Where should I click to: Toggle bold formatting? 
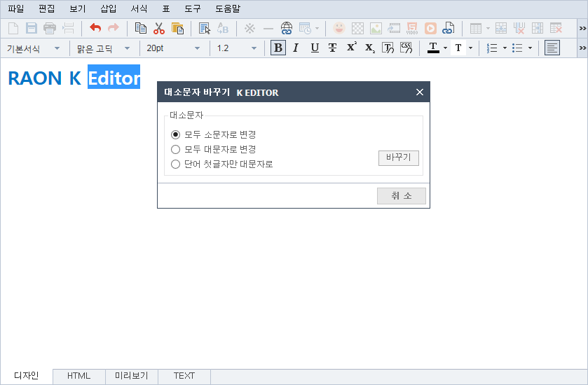click(278, 48)
